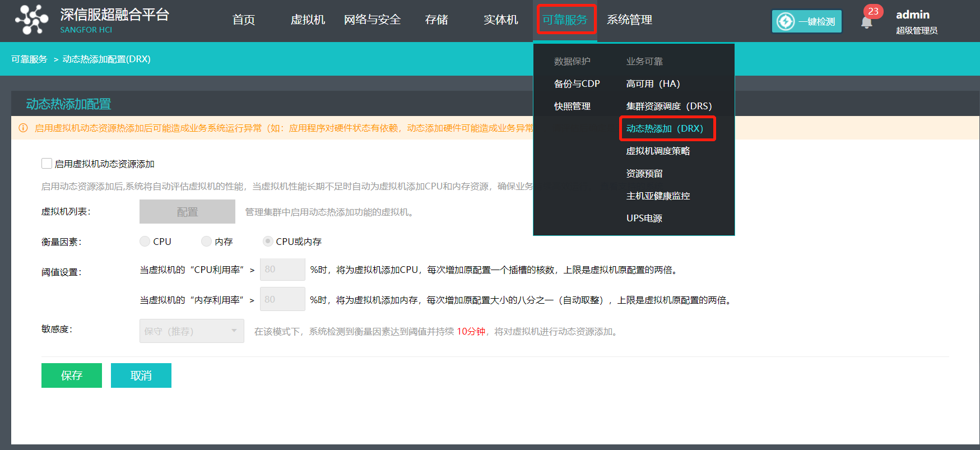980x450 pixels.
Task: Open the 首页 home tab
Action: (x=244, y=20)
